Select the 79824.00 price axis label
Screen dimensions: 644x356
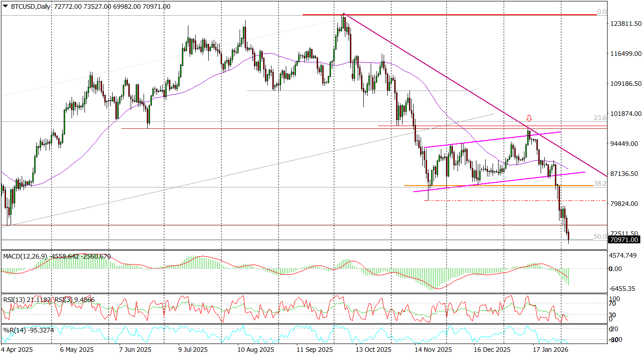[624, 204]
